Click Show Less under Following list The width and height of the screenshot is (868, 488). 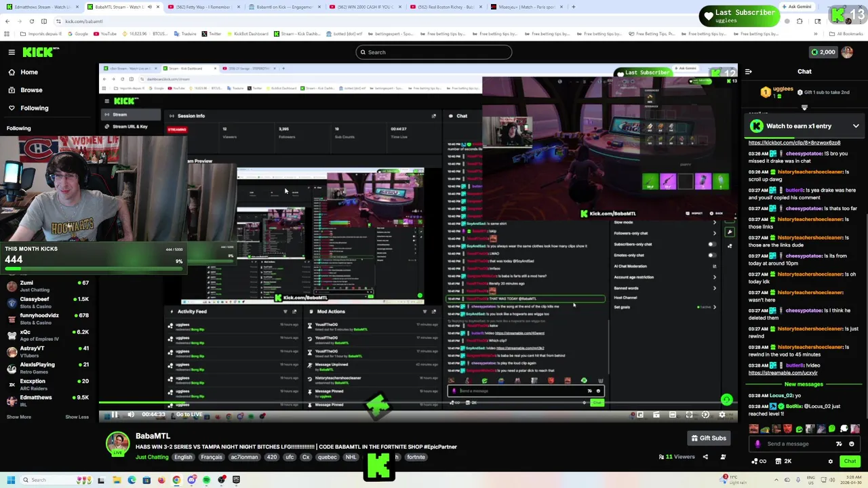point(77,417)
